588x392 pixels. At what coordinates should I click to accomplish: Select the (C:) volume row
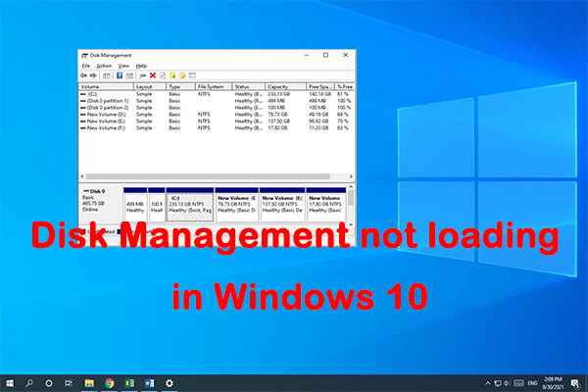[217, 94]
